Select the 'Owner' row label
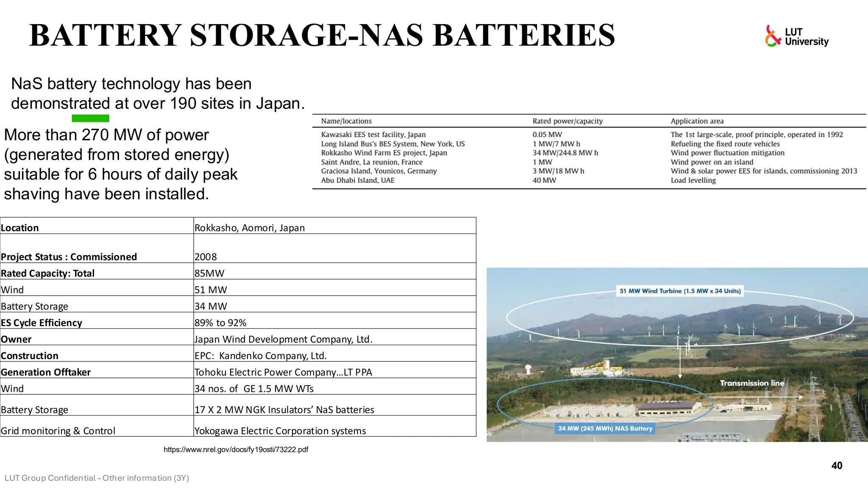Viewport: 868px width, 488px height. [97, 337]
